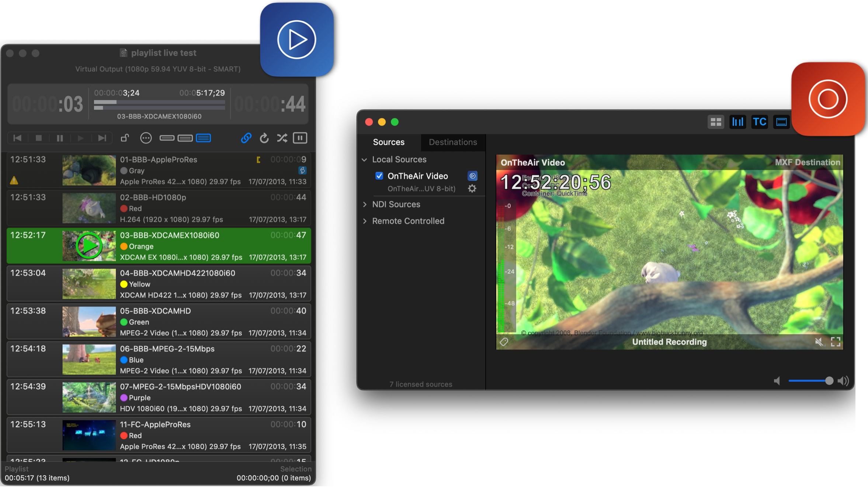The height and width of the screenshot is (487, 868).
Task: Click the Orange label dot on clip 03
Action: 124,246
